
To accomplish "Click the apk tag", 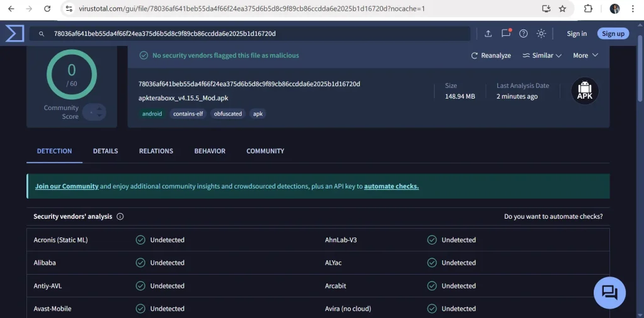I will pyautogui.click(x=257, y=114).
